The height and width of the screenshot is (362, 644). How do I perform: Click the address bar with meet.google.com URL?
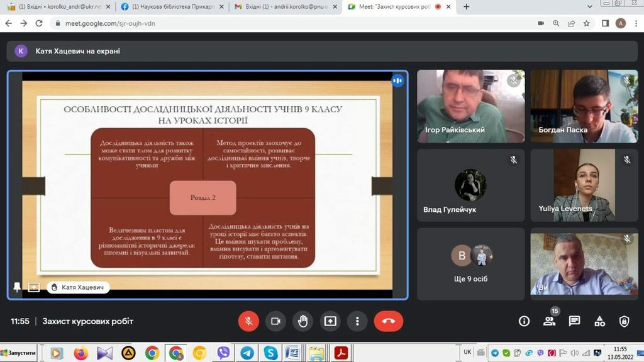[252, 23]
